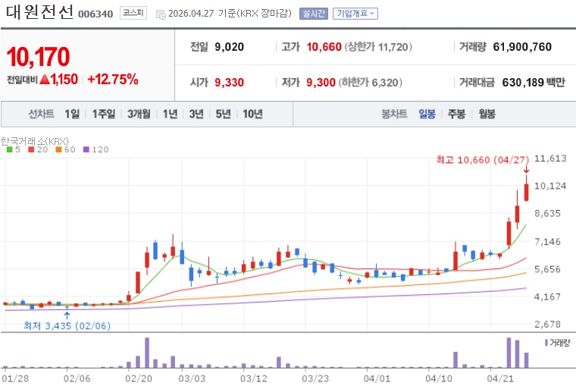Click the 거래대금 value 630,189 백만
This screenshot has height=392, width=576.
534,83
